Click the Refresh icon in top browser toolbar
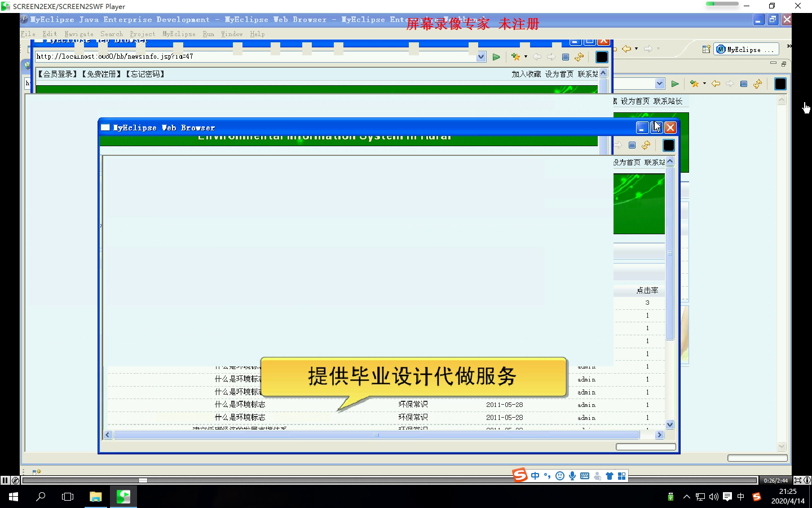This screenshot has height=508, width=812. pyautogui.click(x=579, y=57)
